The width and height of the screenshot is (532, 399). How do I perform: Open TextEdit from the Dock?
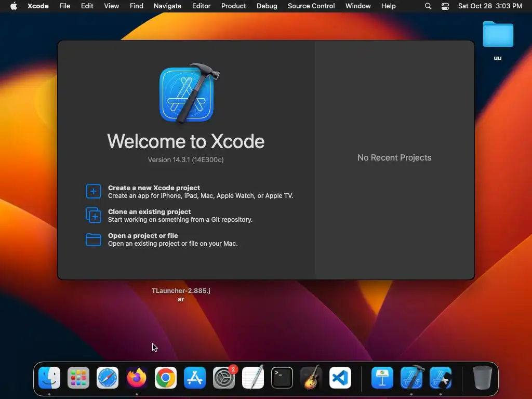pos(253,377)
